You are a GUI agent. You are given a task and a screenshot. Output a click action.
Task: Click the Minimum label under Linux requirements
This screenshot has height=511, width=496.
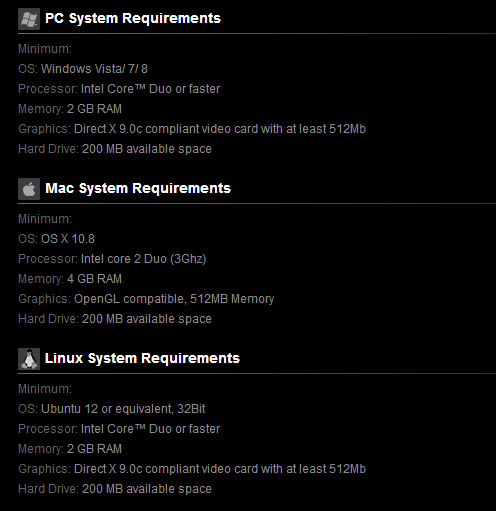(45, 389)
